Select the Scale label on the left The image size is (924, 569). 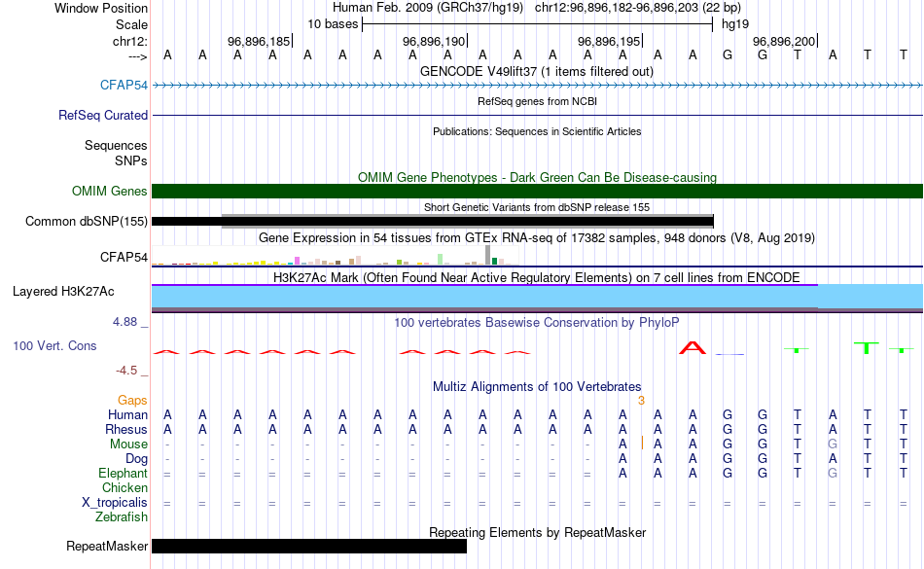tap(131, 24)
